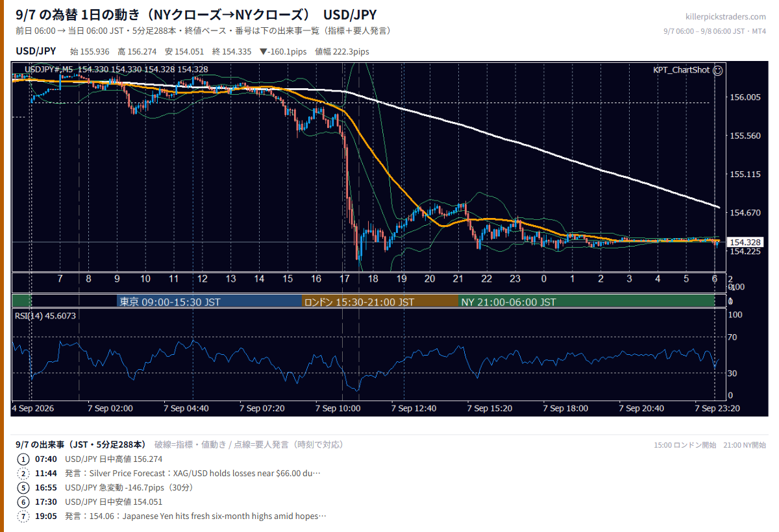Open the 'Japanese Yen hits fresh six-month highs' remark
This screenshot has width=779, height=532.
click(195, 516)
